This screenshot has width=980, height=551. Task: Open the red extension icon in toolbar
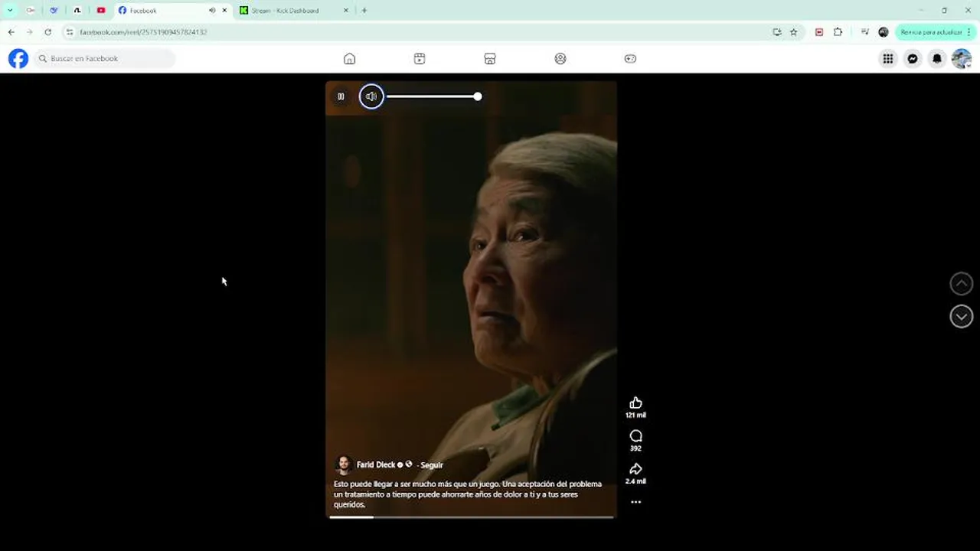(819, 32)
